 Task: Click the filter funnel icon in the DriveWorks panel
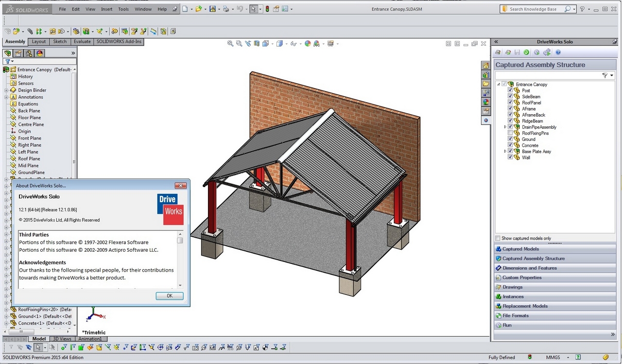click(x=605, y=75)
